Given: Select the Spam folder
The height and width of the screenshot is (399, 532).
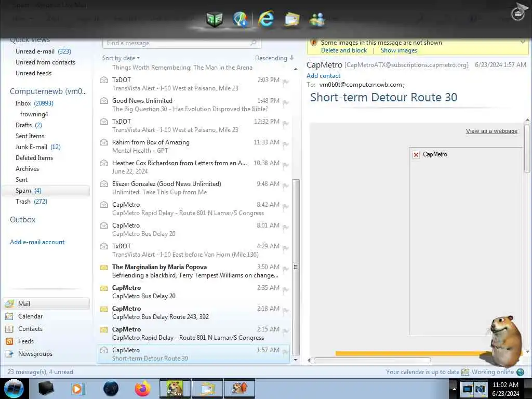Looking at the screenshot, I should click(x=46, y=191).
